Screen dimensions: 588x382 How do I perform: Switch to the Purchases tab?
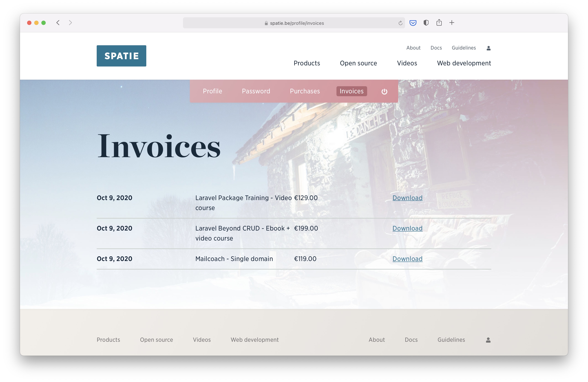tap(305, 91)
